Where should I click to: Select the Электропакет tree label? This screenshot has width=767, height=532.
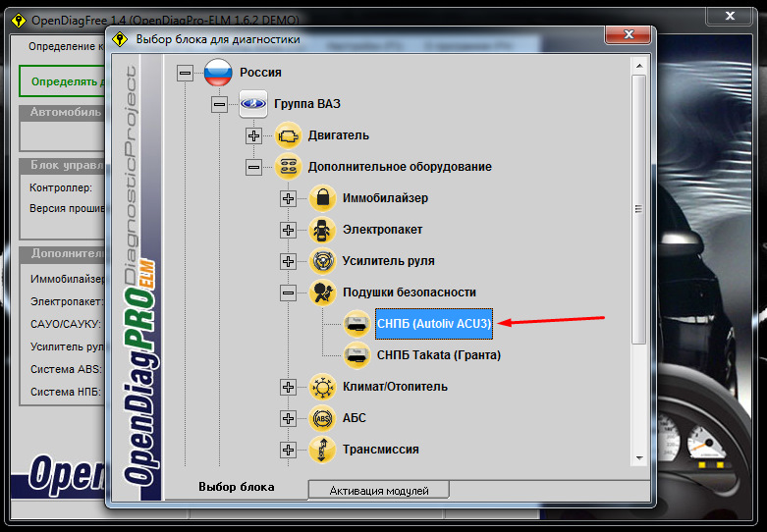[x=383, y=230]
